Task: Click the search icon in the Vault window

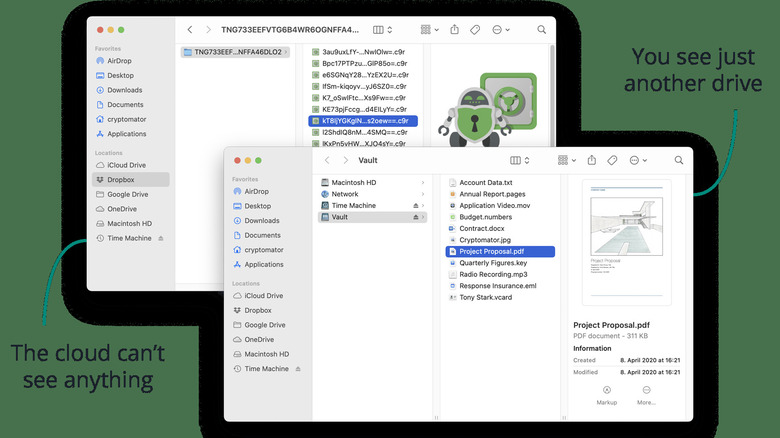Action: click(x=679, y=160)
